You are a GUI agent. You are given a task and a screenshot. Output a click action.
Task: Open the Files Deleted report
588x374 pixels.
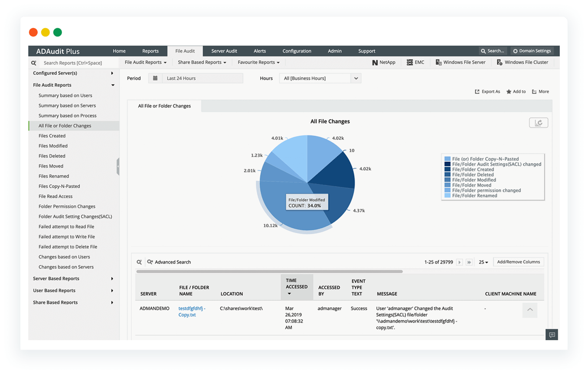pyautogui.click(x=52, y=156)
